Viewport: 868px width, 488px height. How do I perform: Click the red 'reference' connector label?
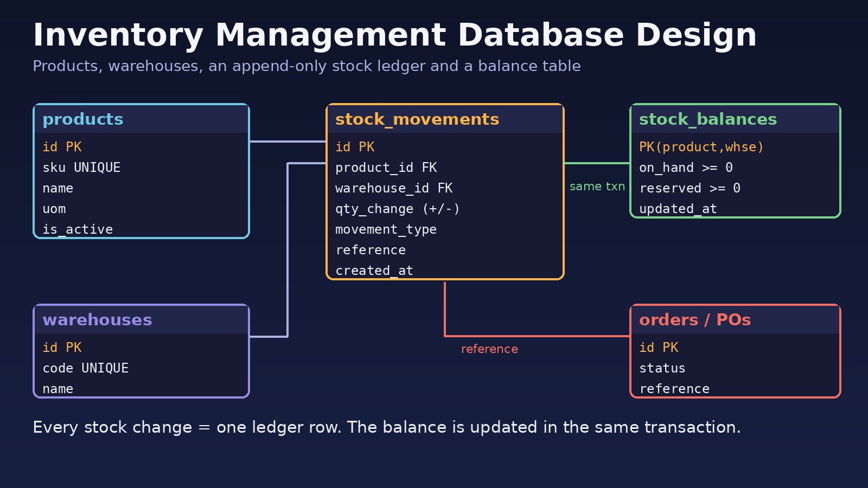click(x=489, y=349)
